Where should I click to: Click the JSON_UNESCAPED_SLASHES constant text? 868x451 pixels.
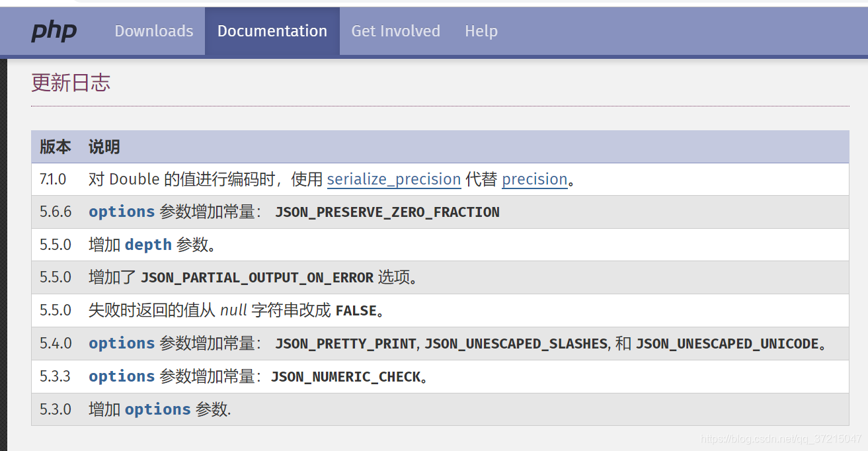point(516,344)
